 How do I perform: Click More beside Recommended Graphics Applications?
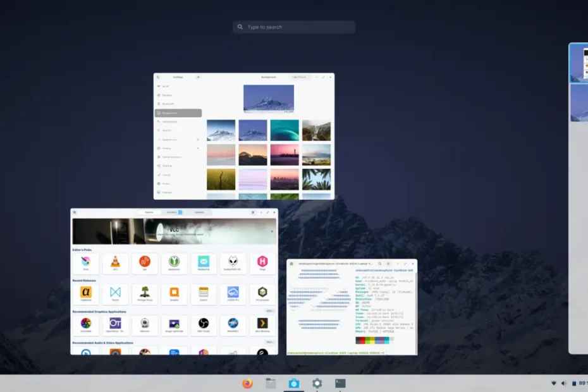click(269, 311)
